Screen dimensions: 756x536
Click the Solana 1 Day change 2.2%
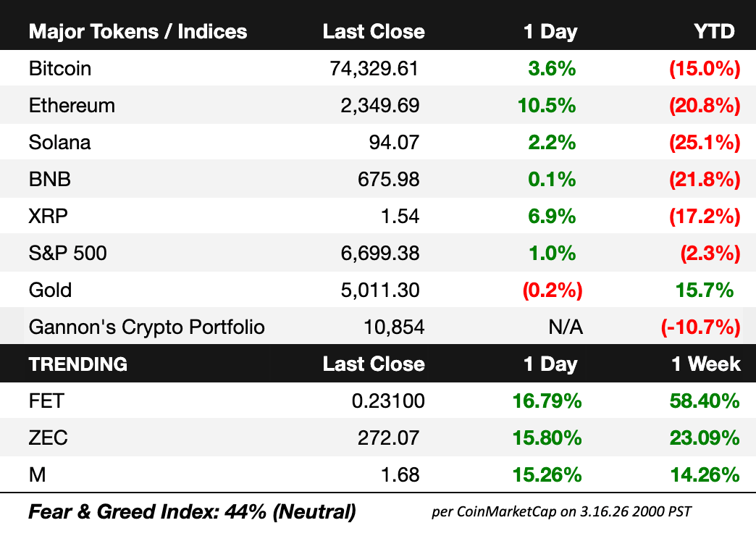pyautogui.click(x=552, y=142)
